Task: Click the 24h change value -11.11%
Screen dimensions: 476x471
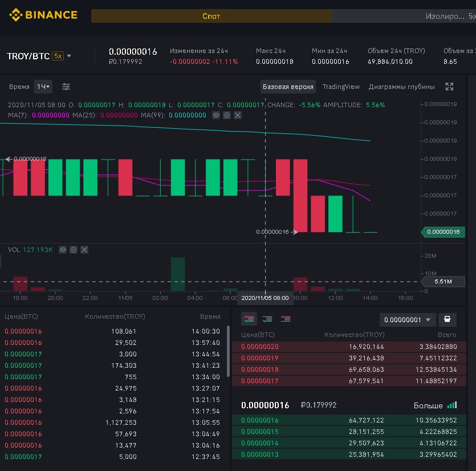Action: pos(225,62)
